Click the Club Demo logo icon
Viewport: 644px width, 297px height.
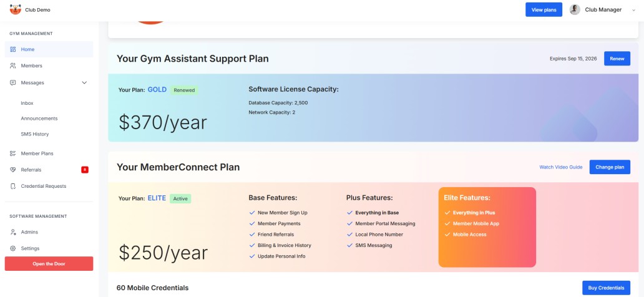click(16, 9)
